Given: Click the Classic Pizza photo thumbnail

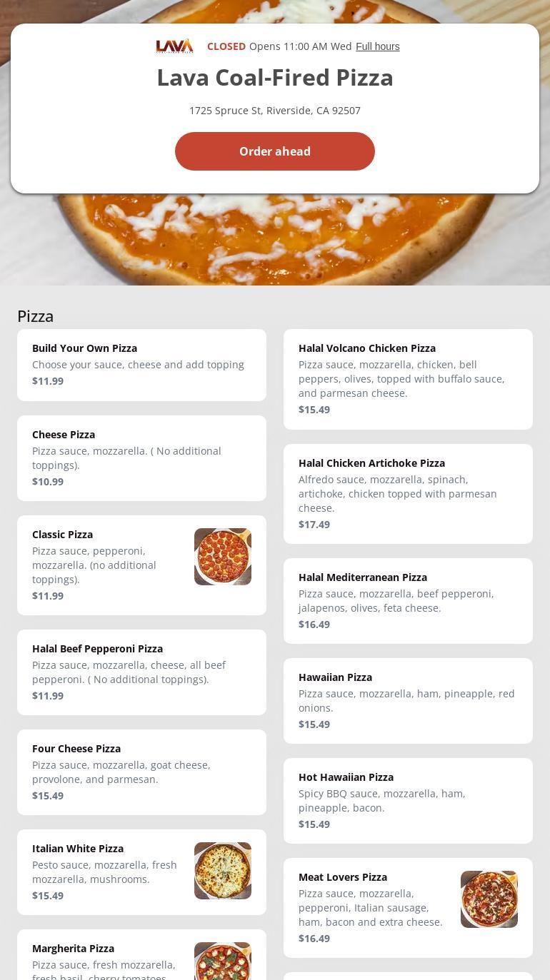Looking at the screenshot, I should (223, 557).
